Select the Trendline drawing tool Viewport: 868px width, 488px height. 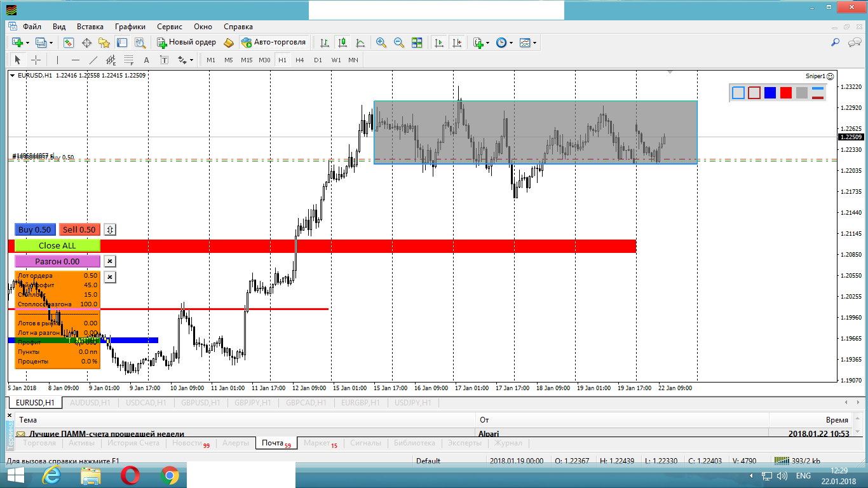point(93,60)
